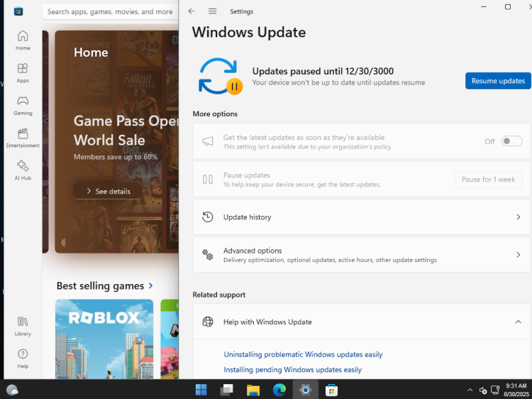The image size is (532, 399).
Task: Launch Microsoft Edge from the taskbar
Action: point(279,390)
